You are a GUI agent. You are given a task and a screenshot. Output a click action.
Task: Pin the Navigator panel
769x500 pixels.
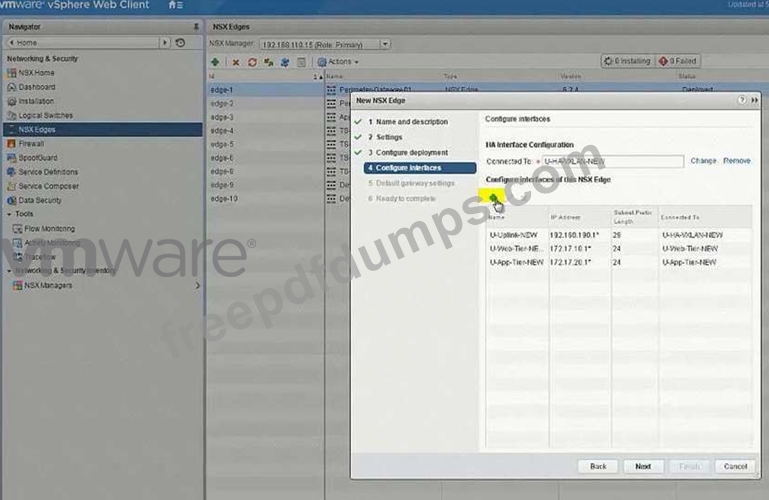(196, 26)
